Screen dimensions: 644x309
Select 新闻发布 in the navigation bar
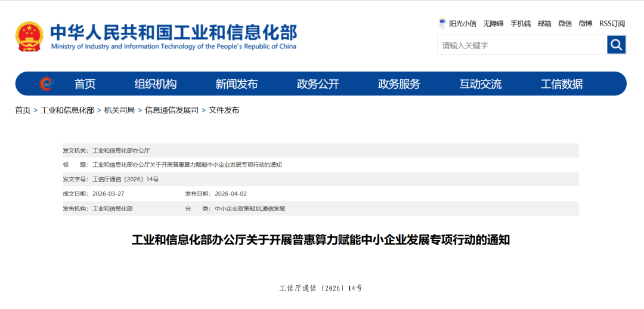[237, 84]
